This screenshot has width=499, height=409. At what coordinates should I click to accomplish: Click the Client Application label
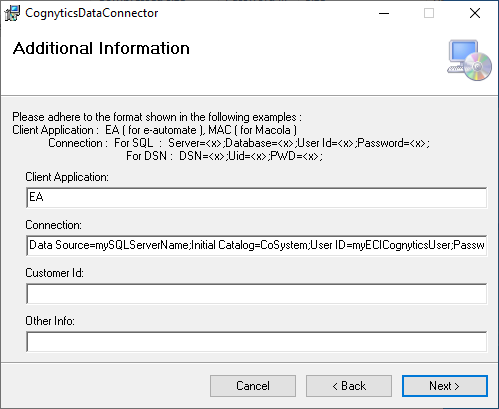[67, 177]
